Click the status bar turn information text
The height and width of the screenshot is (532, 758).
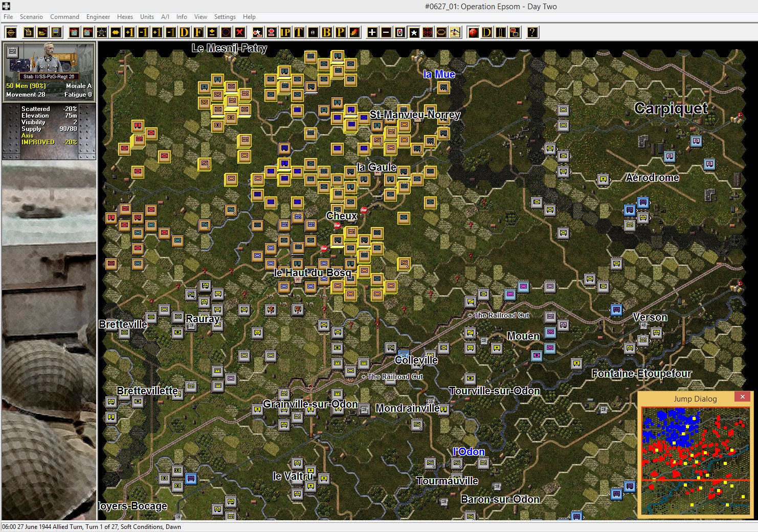pyautogui.click(x=92, y=527)
